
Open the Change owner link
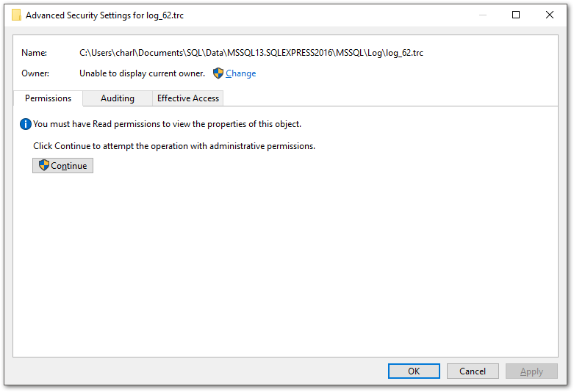(240, 73)
